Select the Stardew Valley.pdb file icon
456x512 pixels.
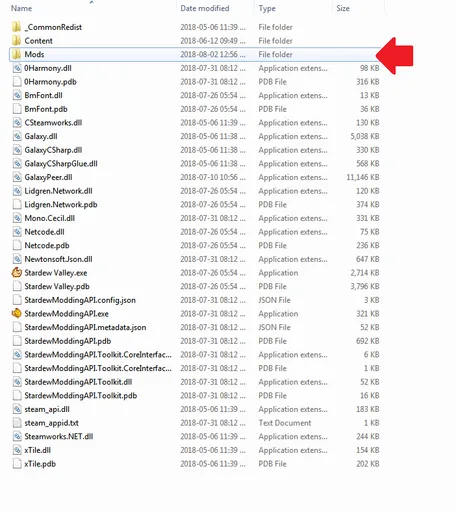(x=17, y=286)
